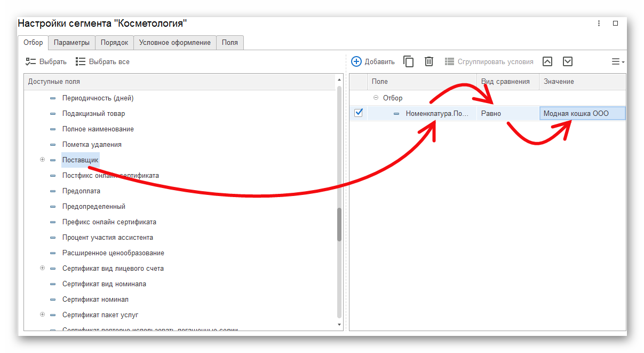644x353 pixels.
Task: Click the move up arrow icon
Action: [x=547, y=61]
